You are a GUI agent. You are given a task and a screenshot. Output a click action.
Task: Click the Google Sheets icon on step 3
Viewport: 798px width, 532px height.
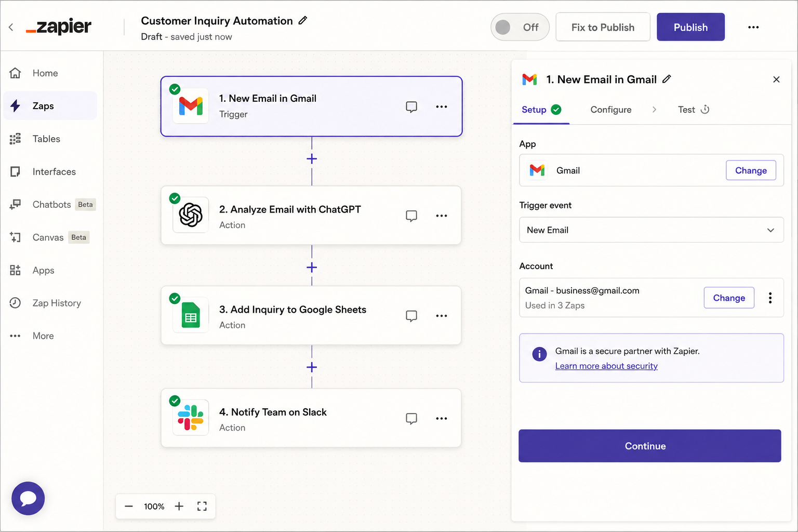pos(191,315)
